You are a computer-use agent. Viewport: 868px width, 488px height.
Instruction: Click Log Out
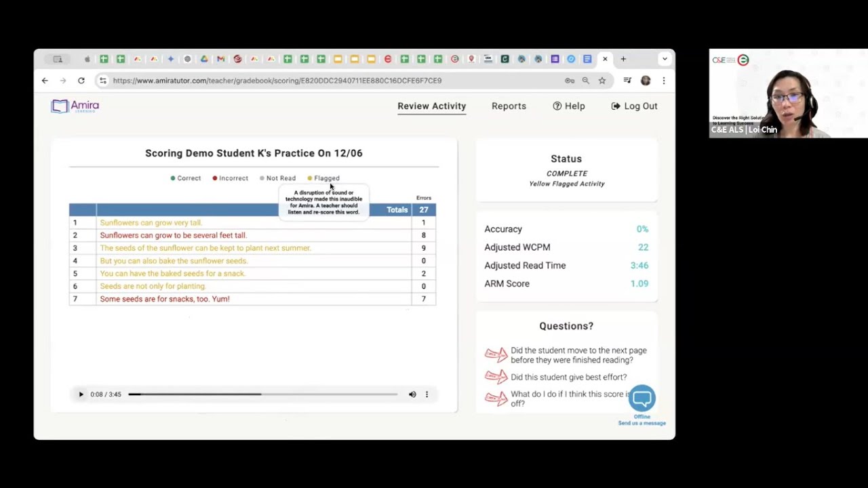click(x=634, y=106)
